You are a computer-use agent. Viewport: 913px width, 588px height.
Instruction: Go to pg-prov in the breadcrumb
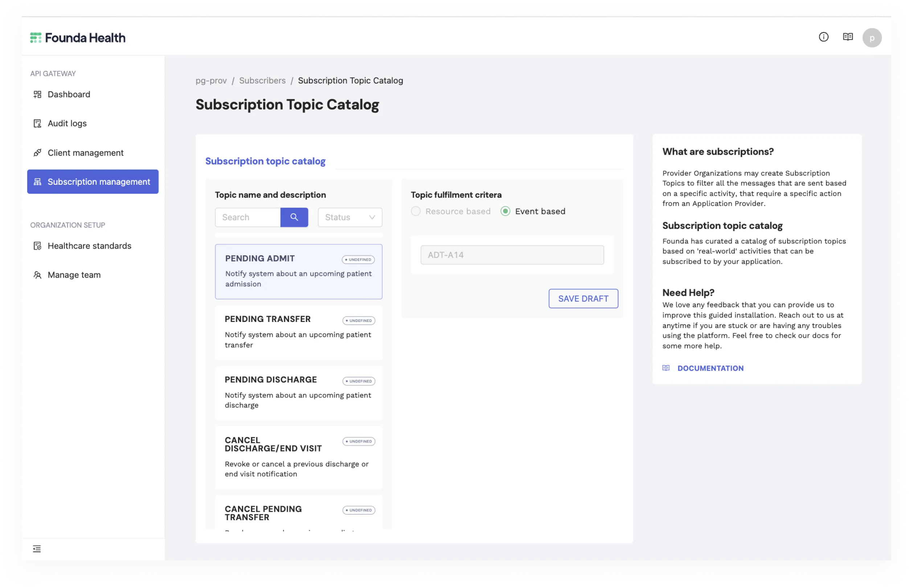(x=211, y=81)
